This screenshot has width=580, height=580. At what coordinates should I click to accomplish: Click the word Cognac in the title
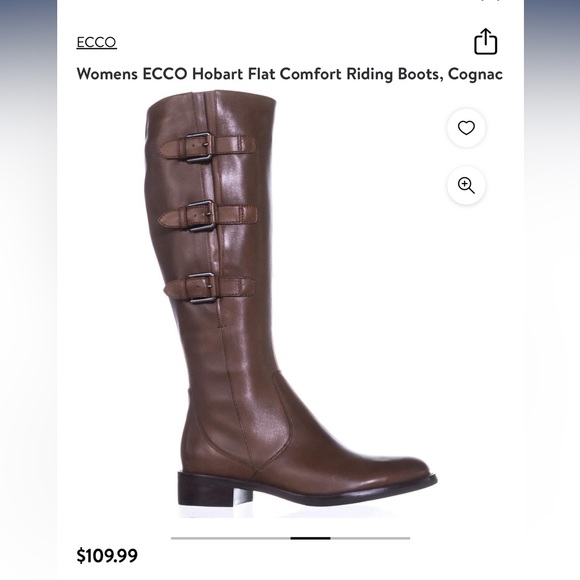coord(475,74)
